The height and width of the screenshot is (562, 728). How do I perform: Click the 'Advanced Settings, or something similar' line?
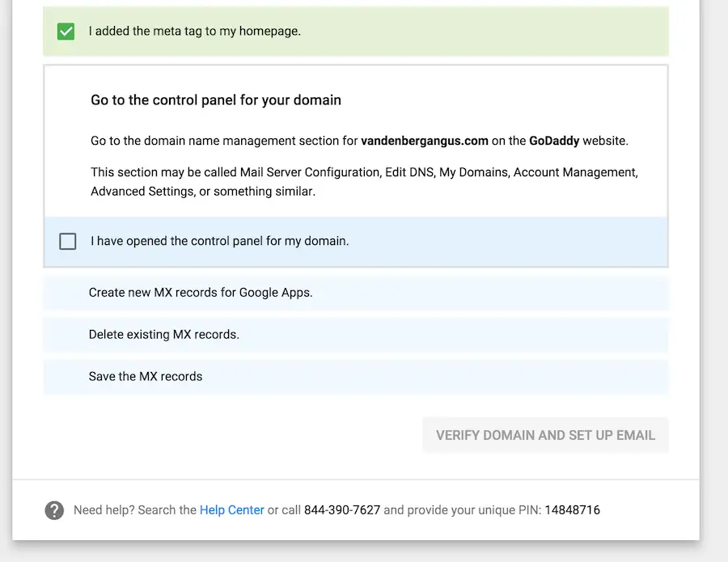(202, 192)
